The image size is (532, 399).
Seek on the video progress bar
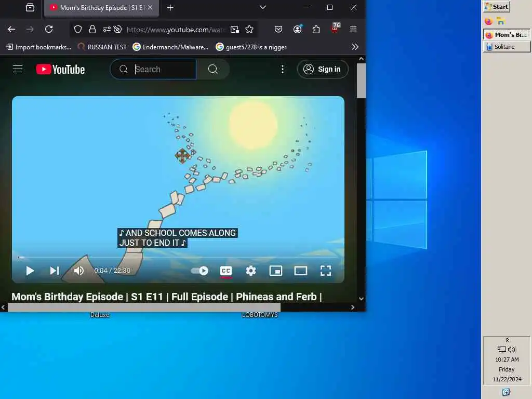point(178,258)
